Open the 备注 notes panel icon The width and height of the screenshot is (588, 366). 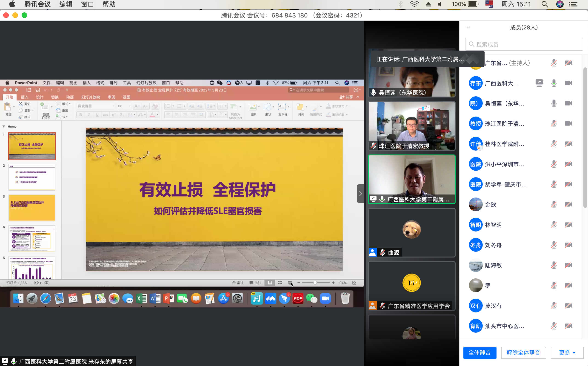[x=238, y=283]
